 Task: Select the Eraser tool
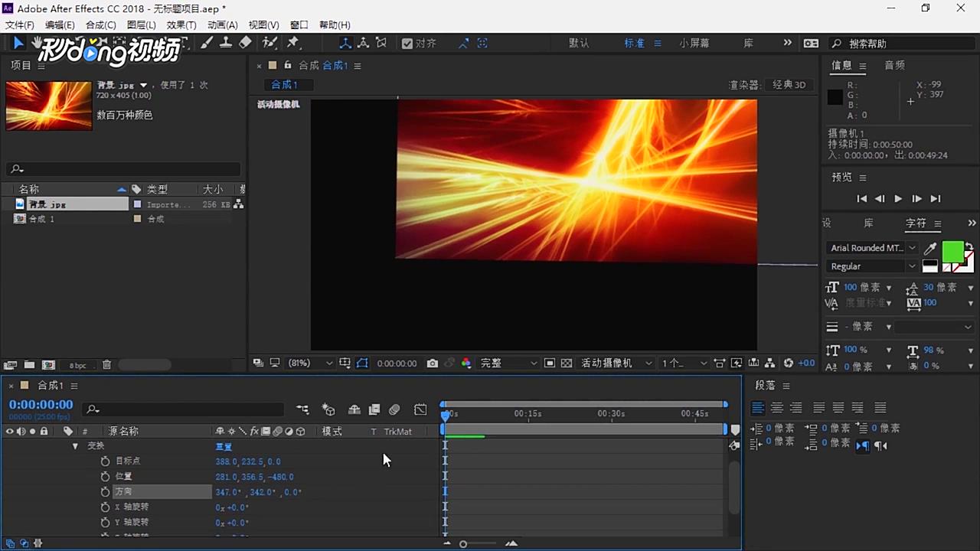[245, 43]
